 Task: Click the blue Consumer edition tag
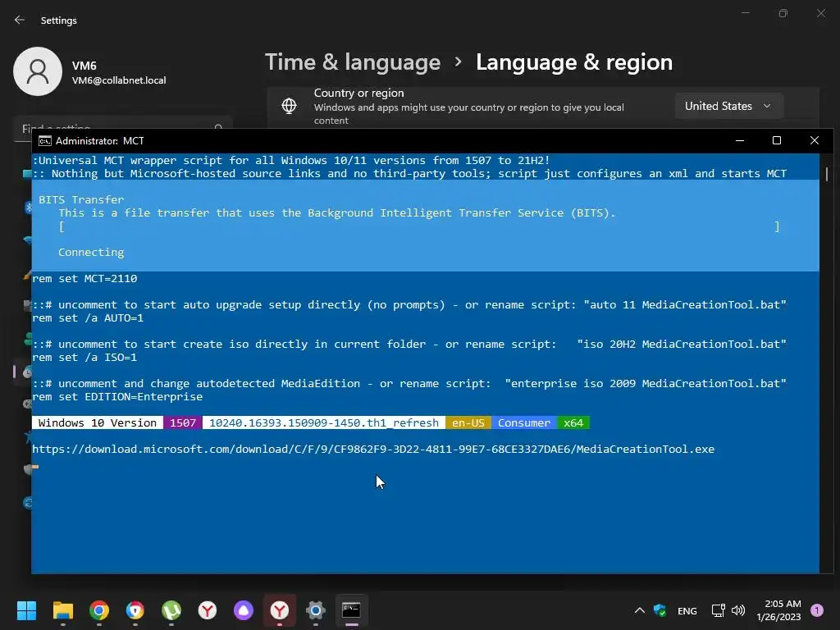tap(524, 422)
